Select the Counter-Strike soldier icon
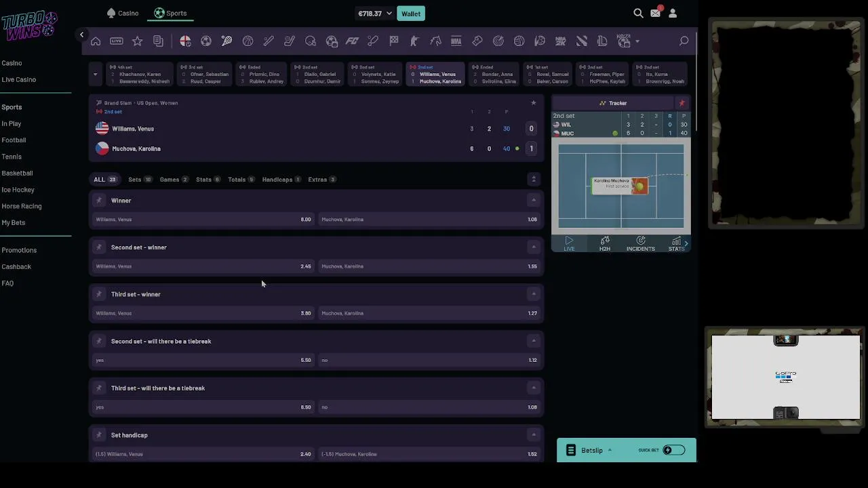Viewport: 868px width, 488px height. tap(415, 41)
